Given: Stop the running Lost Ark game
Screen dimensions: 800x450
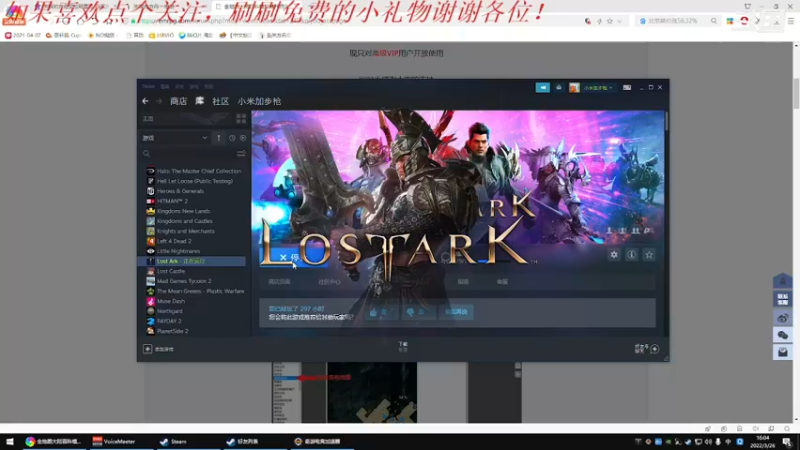Looking at the screenshot, I should [294, 258].
